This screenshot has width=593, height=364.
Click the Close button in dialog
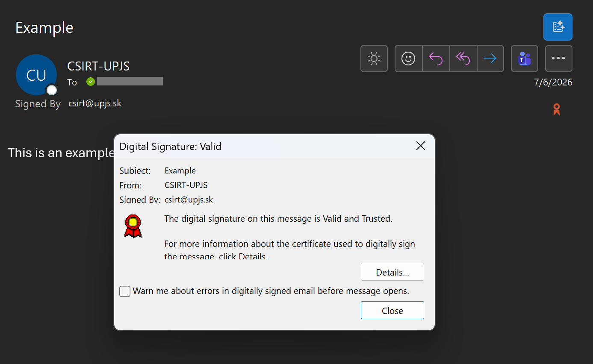[392, 311]
